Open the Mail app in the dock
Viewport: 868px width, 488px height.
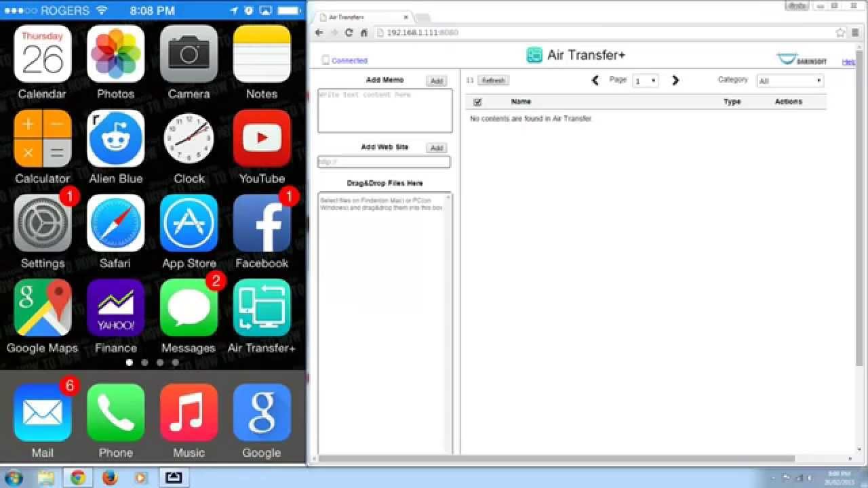point(42,412)
